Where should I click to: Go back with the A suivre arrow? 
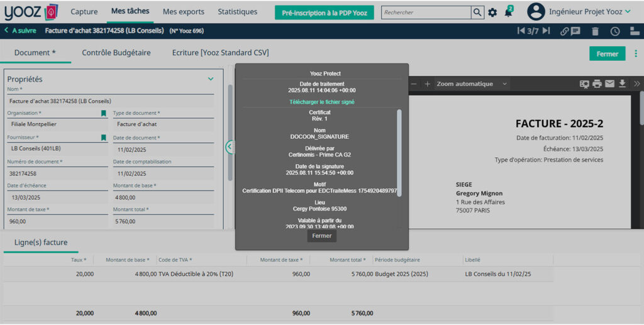[6, 30]
